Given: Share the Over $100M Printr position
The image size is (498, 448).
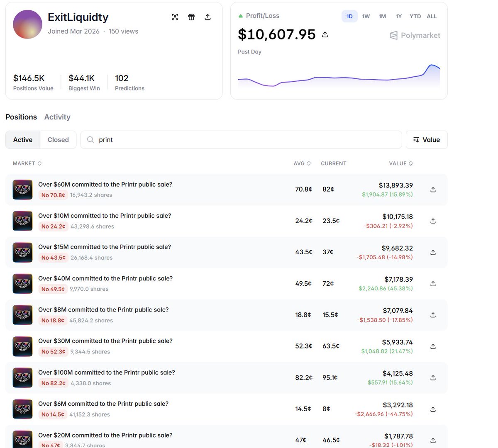Looking at the screenshot, I should tap(433, 378).
